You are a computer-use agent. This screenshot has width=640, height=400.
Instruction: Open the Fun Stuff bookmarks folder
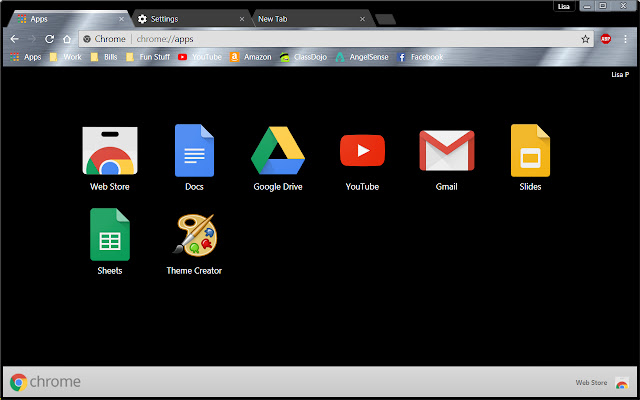click(148, 57)
